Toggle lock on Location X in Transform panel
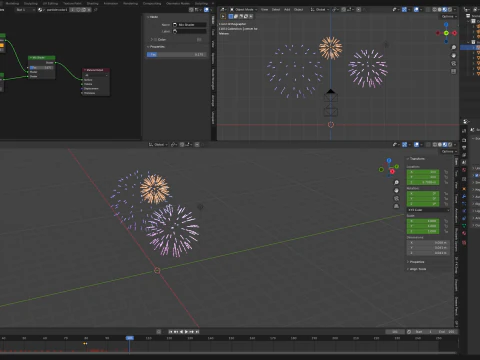Image resolution: width=480 pixels, height=360 pixels. [446, 172]
